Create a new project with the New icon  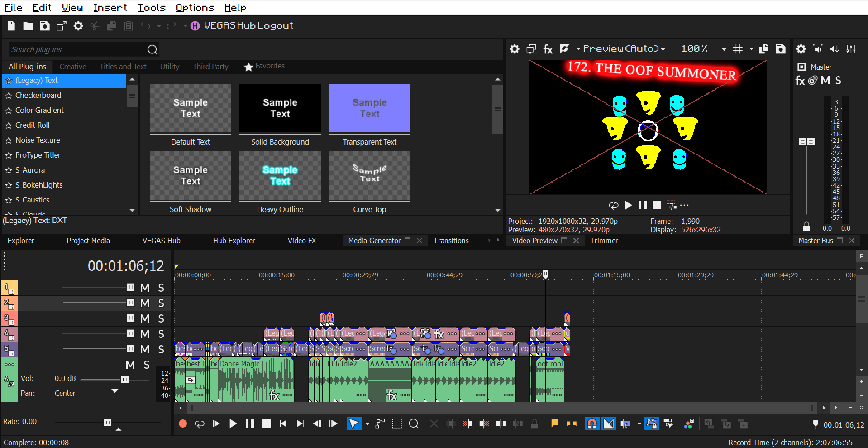pos(11,26)
